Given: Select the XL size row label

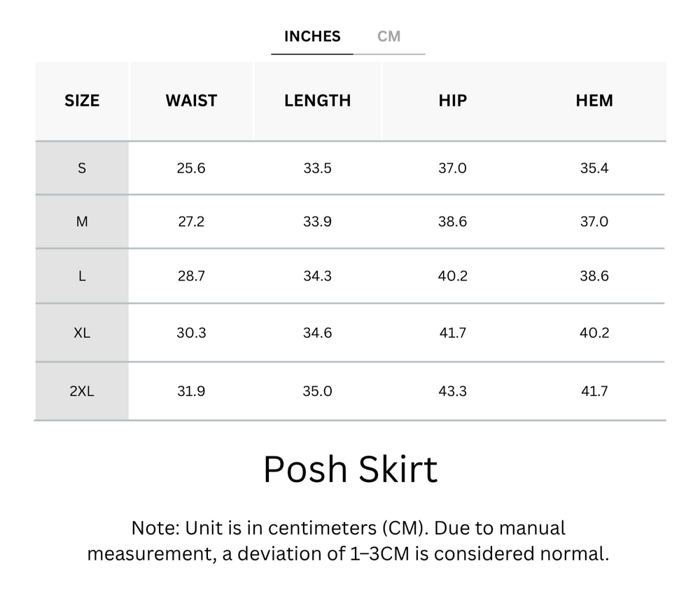Looking at the screenshot, I should click(82, 333).
